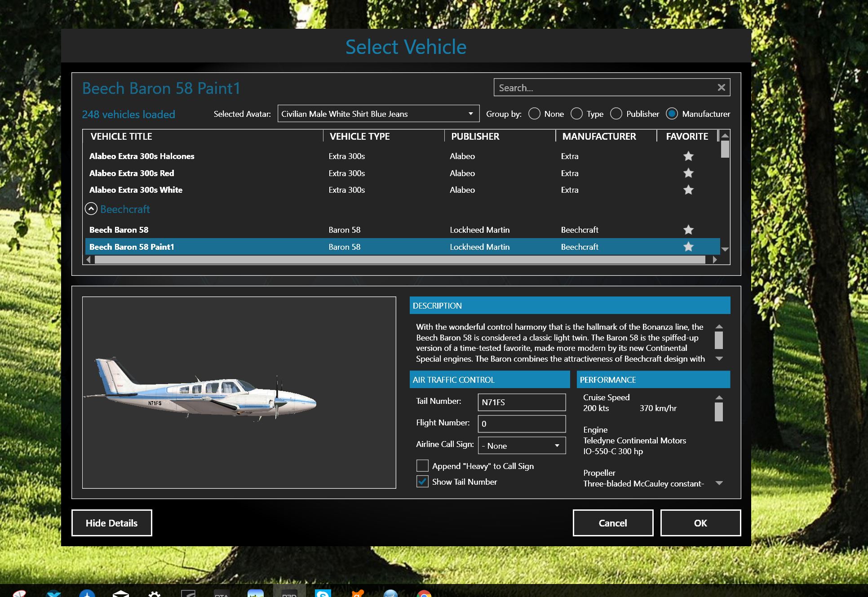Select the Beech Baron 58 row

click(403, 230)
